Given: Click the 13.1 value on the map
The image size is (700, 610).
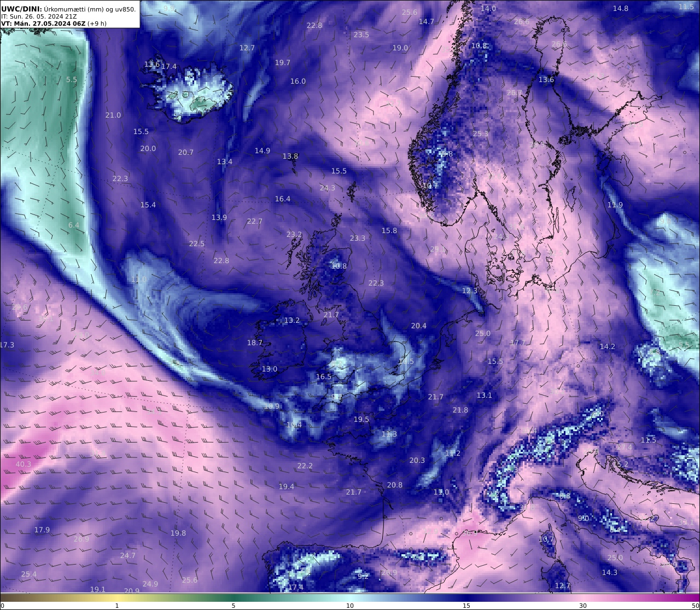Looking at the screenshot, I should [484, 395].
